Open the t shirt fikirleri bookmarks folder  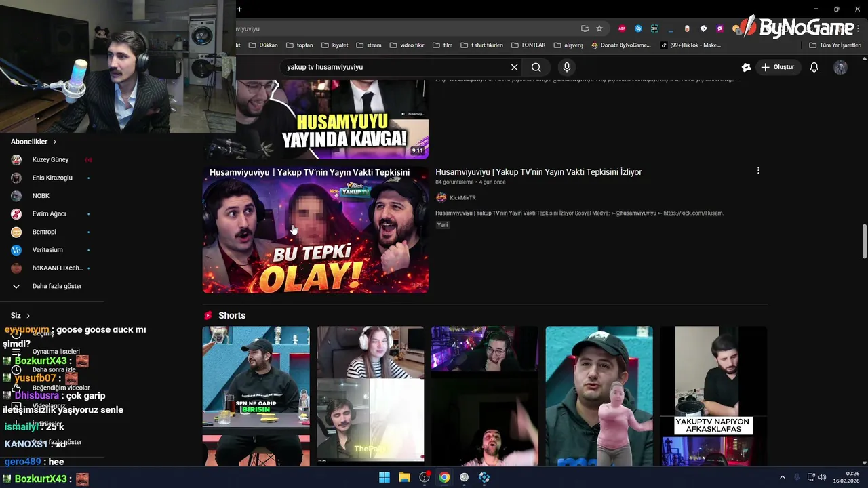click(481, 45)
